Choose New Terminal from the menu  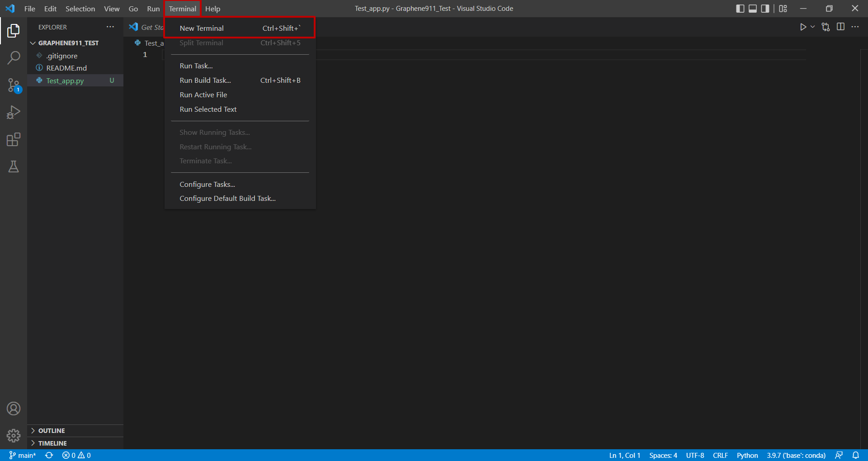(240, 28)
